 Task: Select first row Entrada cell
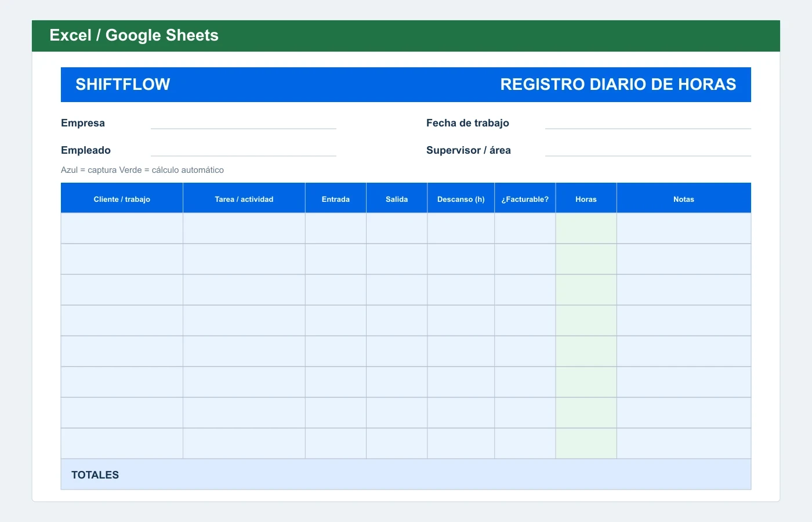click(x=336, y=229)
